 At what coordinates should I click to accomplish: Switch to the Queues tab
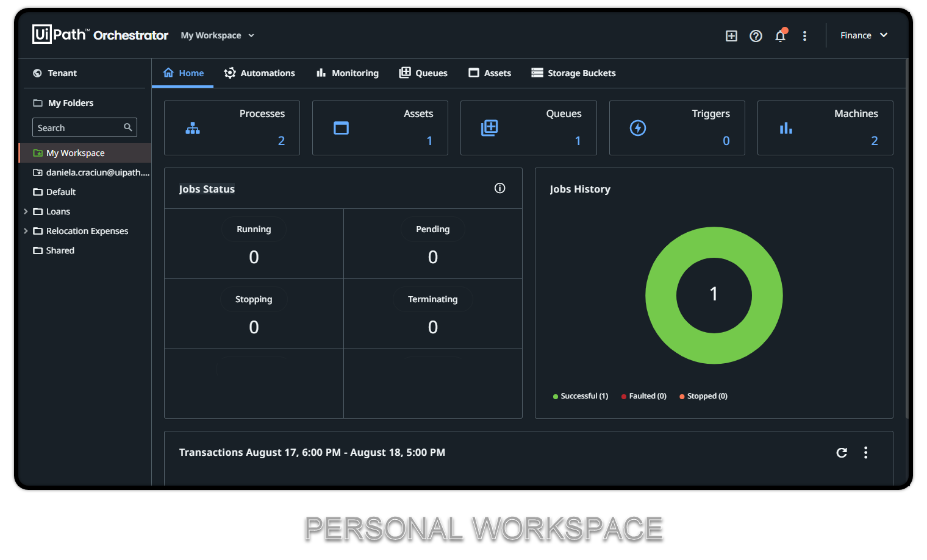(x=423, y=73)
